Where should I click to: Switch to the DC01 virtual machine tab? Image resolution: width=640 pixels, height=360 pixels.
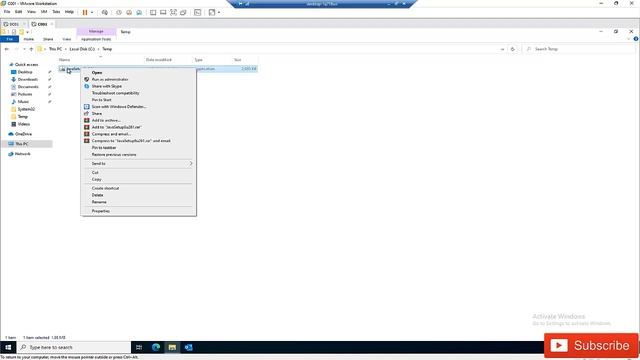(x=13, y=24)
